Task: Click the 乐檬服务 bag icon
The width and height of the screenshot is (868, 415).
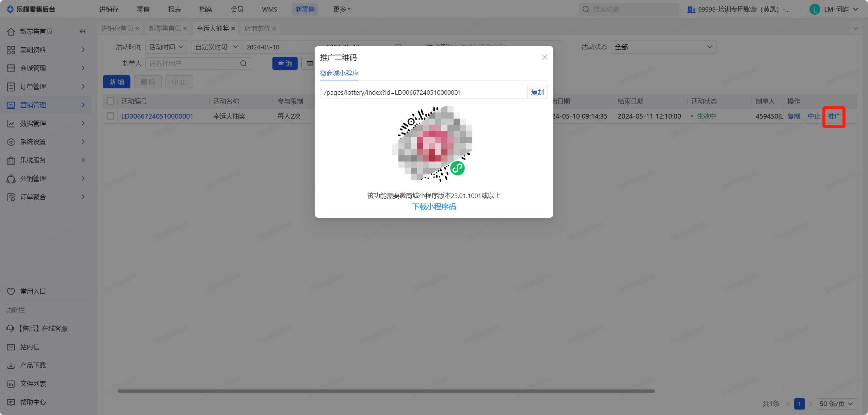Action: click(11, 160)
